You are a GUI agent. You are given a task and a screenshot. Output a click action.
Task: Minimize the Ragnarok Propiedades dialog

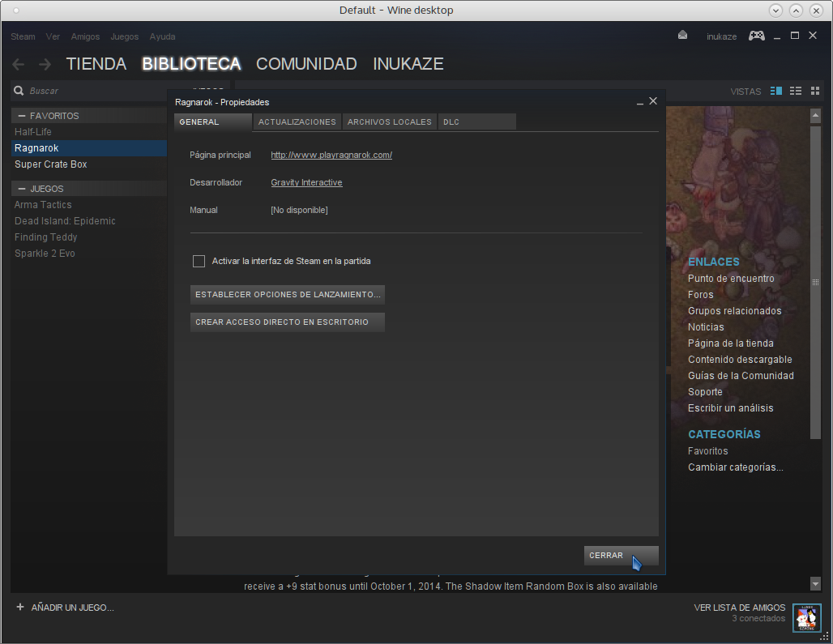(639, 102)
